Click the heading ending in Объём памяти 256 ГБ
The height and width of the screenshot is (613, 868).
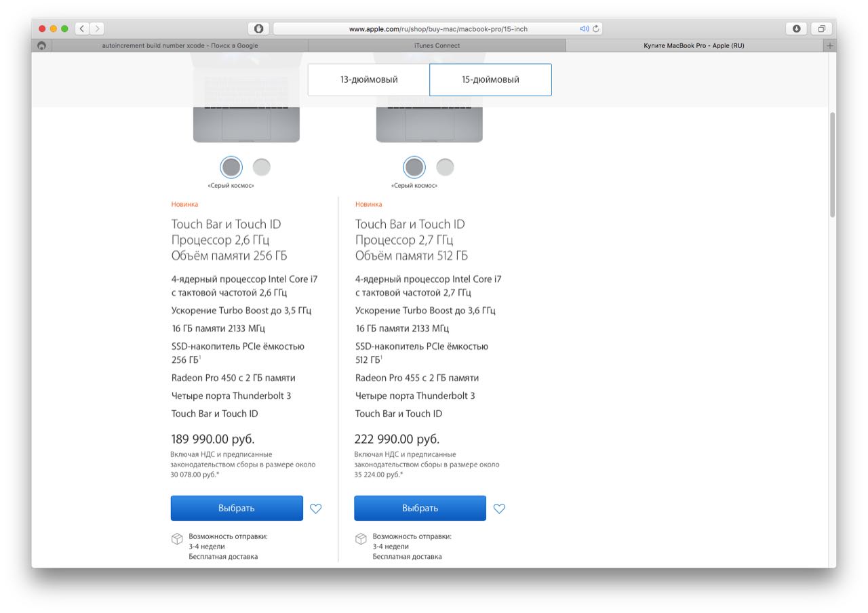point(229,240)
